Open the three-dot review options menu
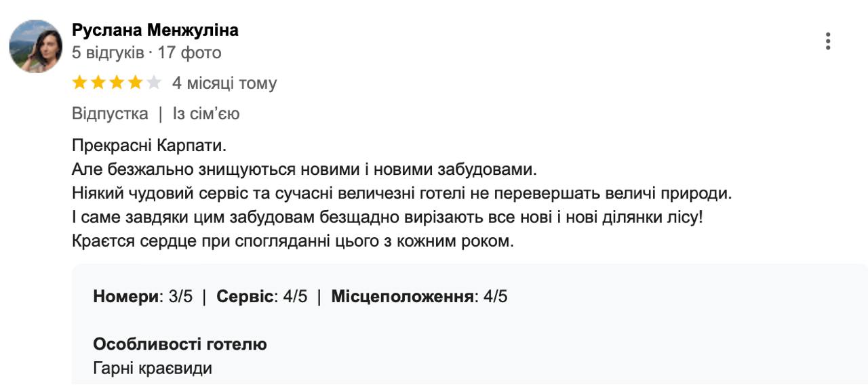Viewport: 868px width, 391px height. point(828,41)
